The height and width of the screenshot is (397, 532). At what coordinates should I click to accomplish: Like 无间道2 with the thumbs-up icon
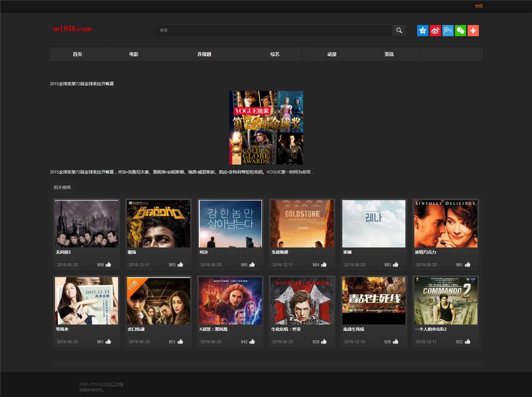[x=108, y=265]
